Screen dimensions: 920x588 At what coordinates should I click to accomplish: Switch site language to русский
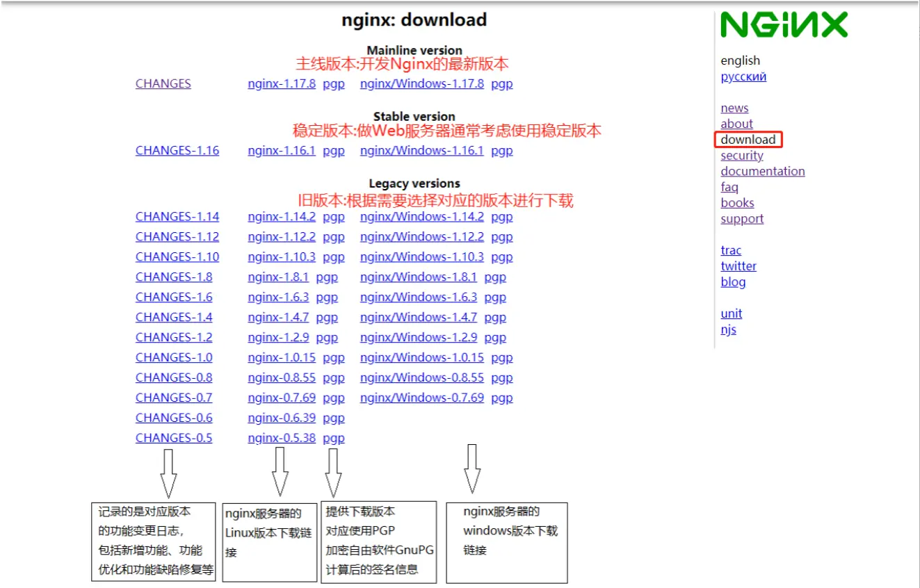[x=743, y=76]
